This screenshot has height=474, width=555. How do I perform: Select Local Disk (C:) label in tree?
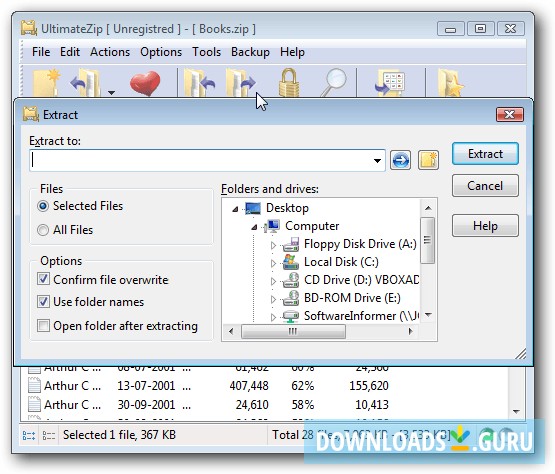pos(341,262)
